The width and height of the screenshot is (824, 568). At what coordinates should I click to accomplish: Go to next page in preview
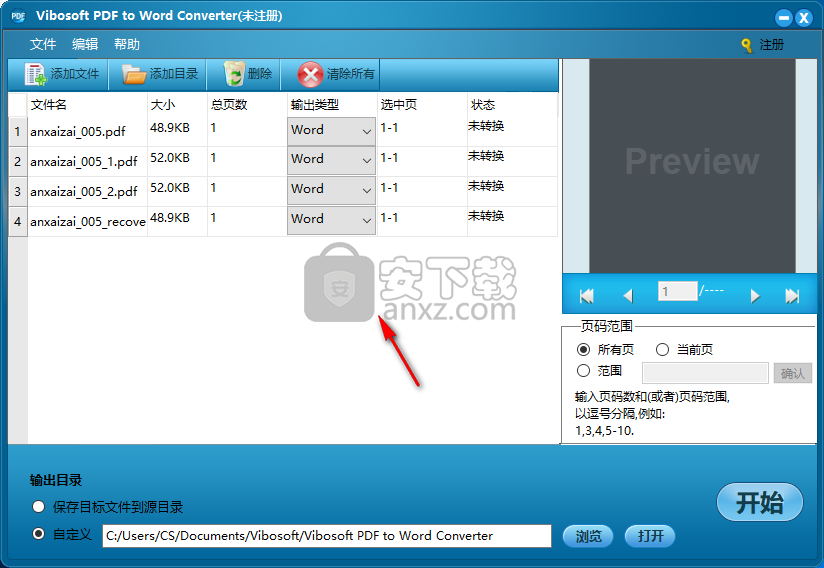(755, 296)
